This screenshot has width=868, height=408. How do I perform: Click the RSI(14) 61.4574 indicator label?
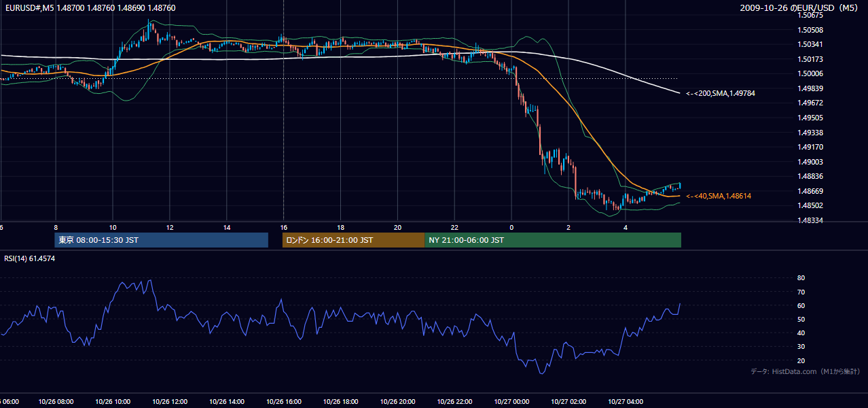click(29, 258)
